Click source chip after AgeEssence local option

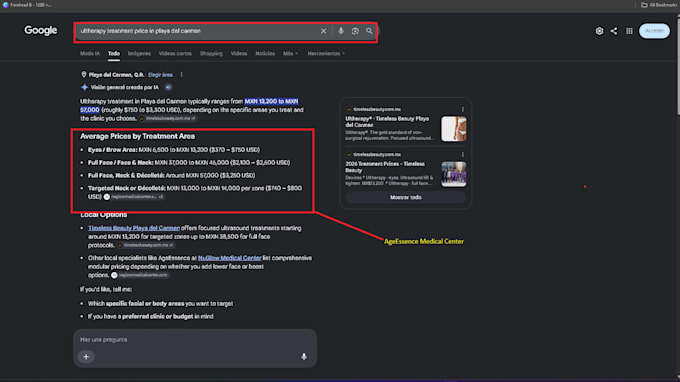tap(140, 275)
